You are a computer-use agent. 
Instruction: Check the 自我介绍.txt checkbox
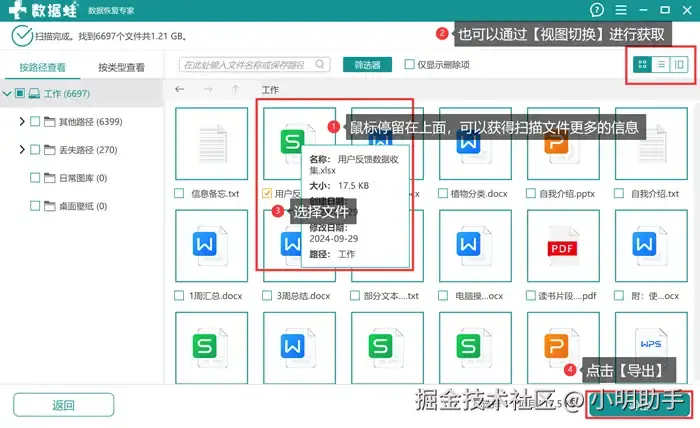619,193
